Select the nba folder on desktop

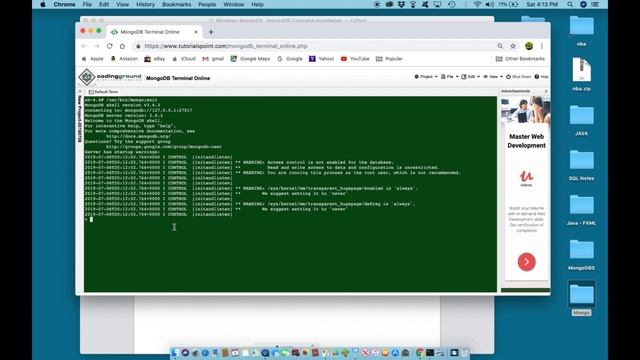581,30
